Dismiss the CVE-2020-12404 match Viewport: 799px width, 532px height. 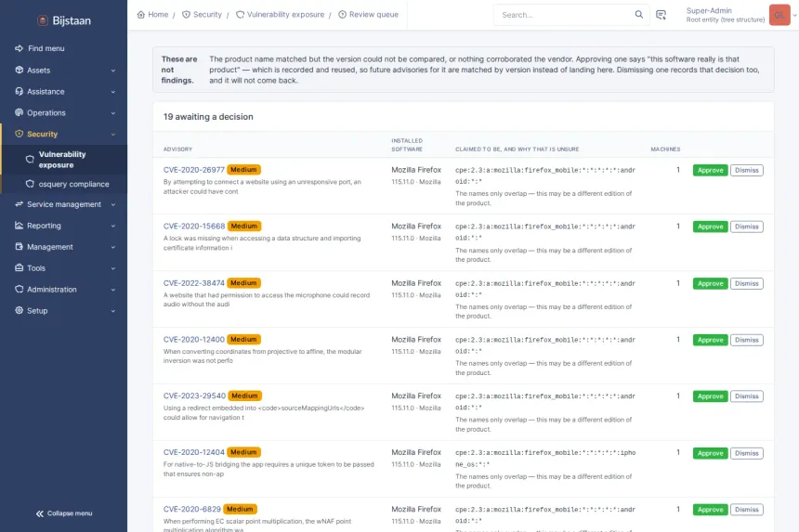747,453
